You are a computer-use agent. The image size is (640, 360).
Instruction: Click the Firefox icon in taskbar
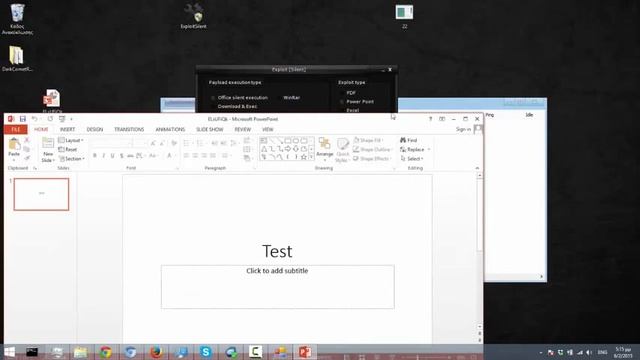[x=156, y=351]
